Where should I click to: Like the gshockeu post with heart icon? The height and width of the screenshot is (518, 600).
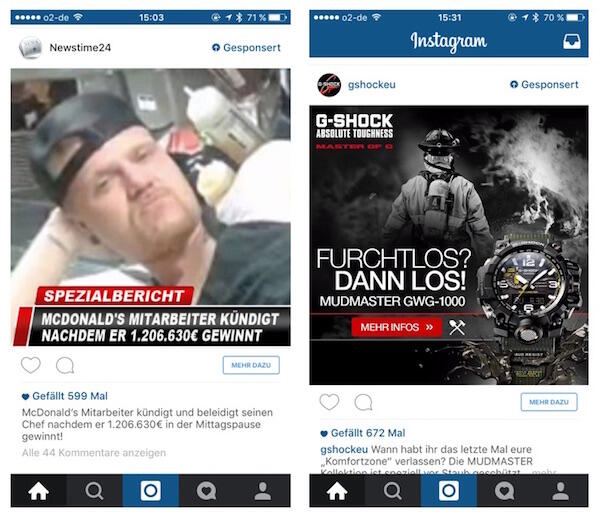click(x=329, y=402)
